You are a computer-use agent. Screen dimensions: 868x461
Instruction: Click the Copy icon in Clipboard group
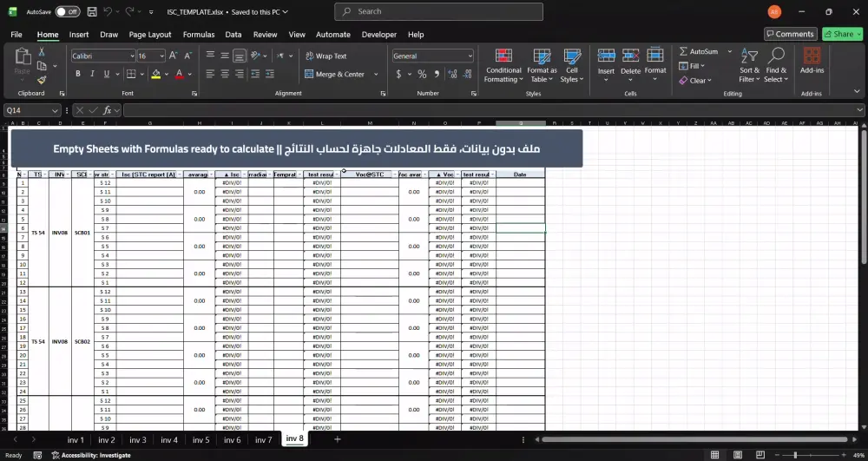tap(42, 66)
